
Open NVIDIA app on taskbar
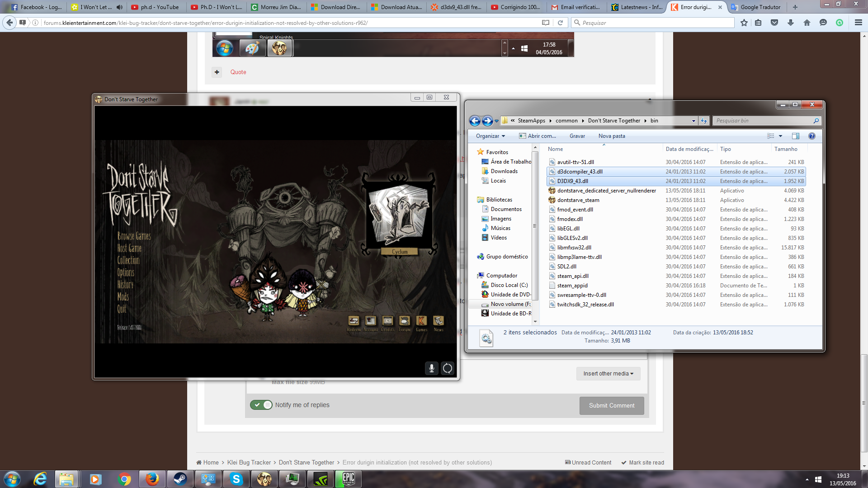point(320,479)
